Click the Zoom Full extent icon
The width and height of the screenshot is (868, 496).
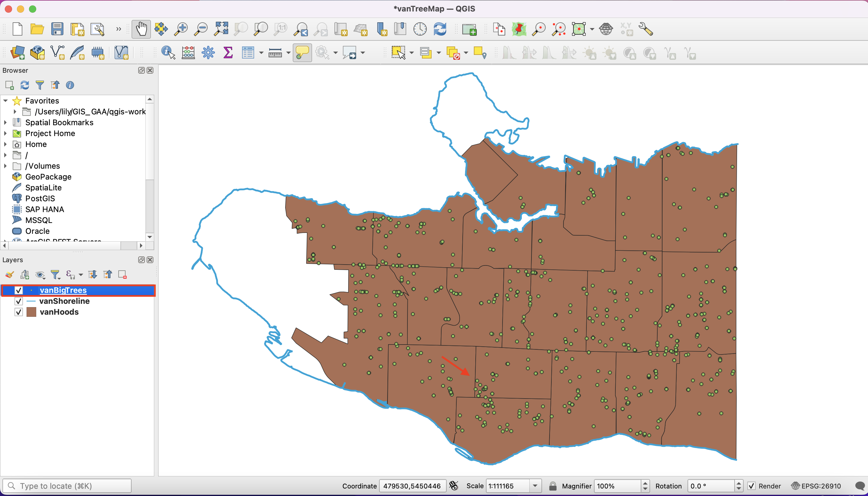coord(221,29)
